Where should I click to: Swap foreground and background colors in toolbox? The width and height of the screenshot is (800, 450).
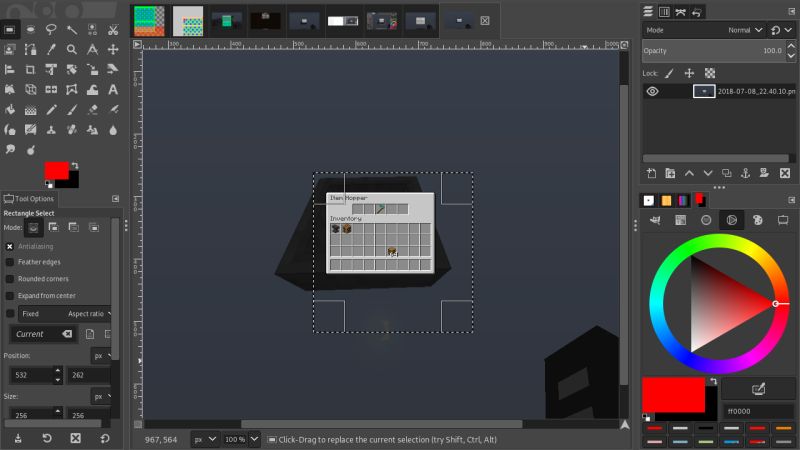pyautogui.click(x=75, y=165)
